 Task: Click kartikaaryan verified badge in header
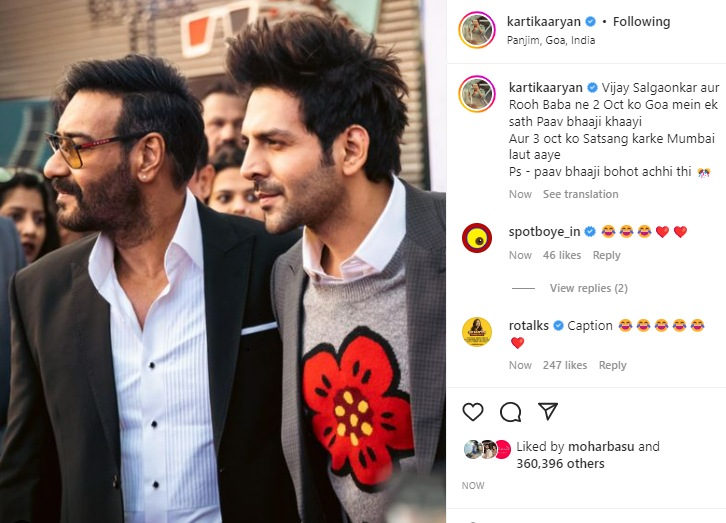[590, 21]
